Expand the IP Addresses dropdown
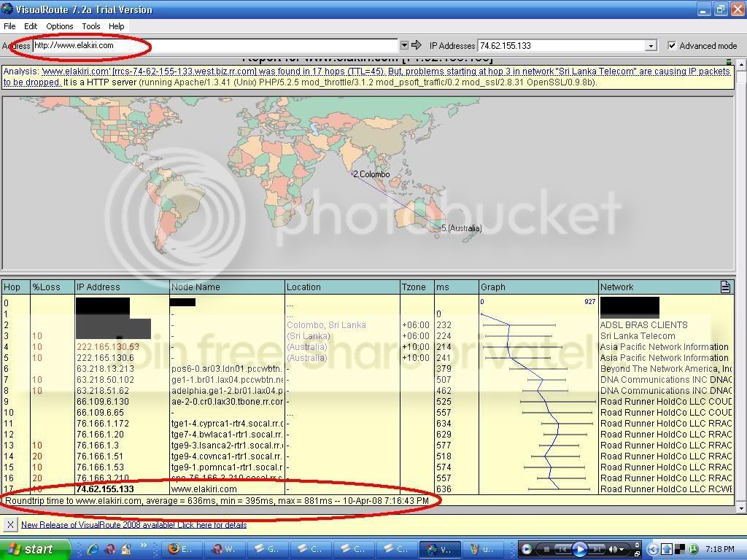This screenshot has height=560, width=747. 651,46
